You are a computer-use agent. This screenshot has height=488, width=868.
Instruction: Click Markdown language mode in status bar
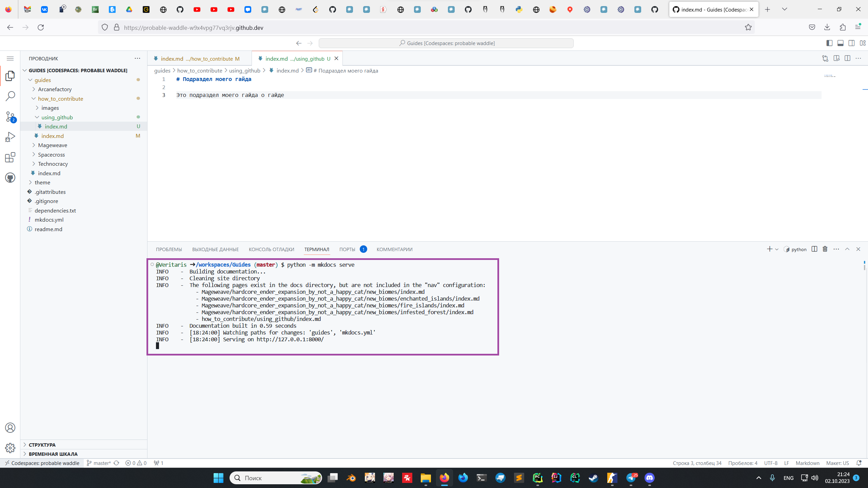coord(807,463)
